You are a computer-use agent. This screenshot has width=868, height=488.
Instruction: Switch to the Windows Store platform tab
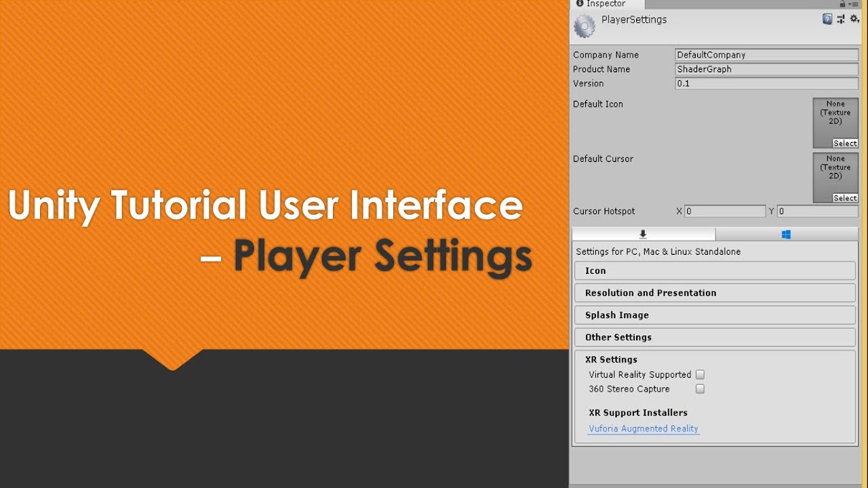click(x=787, y=234)
